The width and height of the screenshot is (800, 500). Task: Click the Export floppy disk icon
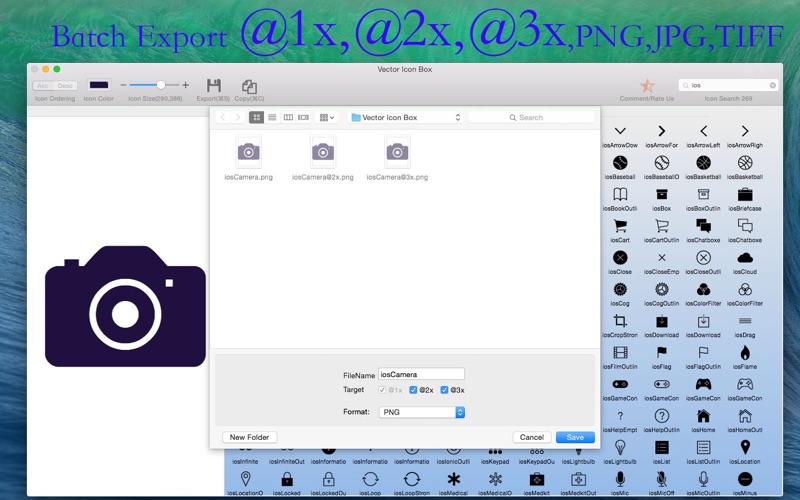tap(213, 86)
